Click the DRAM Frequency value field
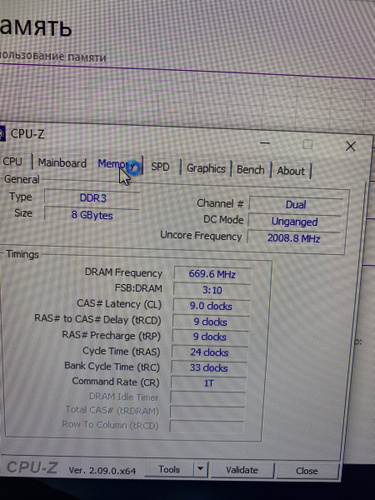The width and height of the screenshot is (375, 500). [x=212, y=274]
